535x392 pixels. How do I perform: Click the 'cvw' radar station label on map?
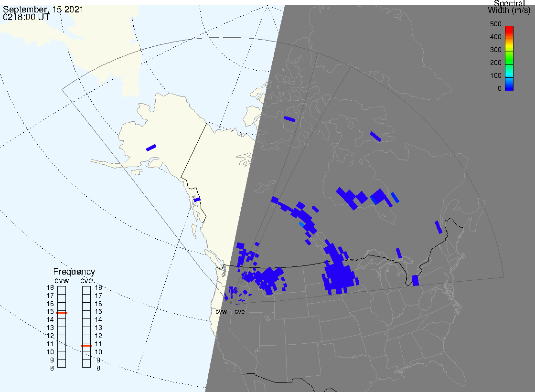coord(221,311)
